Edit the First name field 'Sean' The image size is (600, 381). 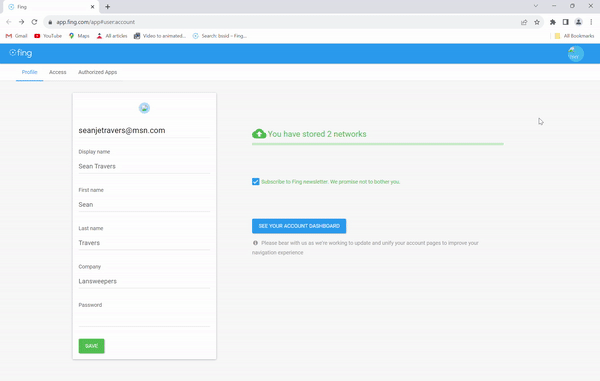pos(144,205)
